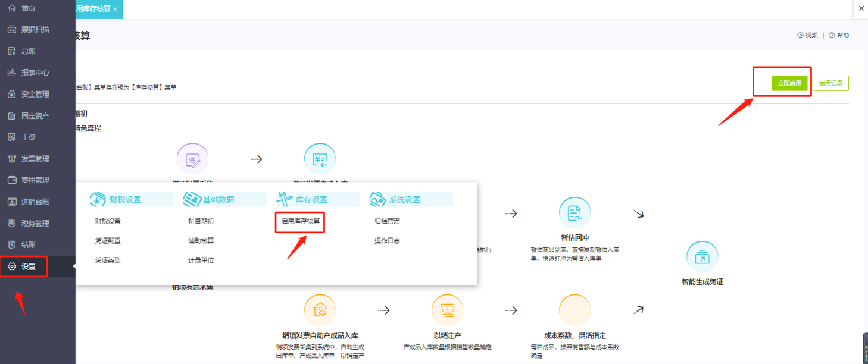Viewport: 868px width, 364px height.
Task: Click the 发票管理 invoice icon
Action: click(x=11, y=159)
